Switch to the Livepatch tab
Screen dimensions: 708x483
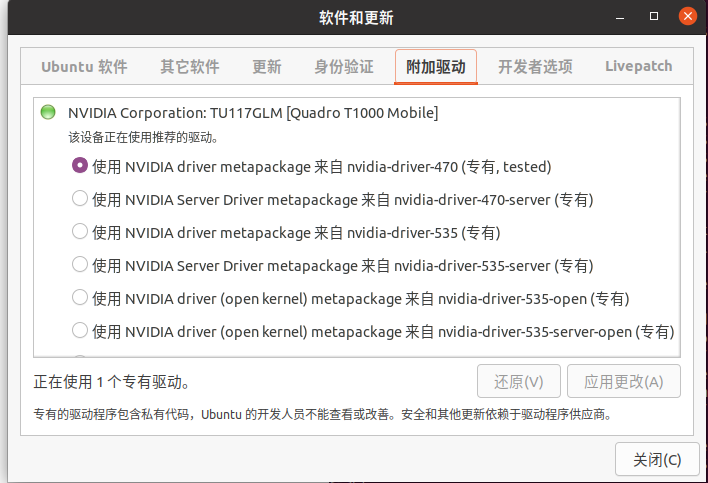click(x=638, y=66)
